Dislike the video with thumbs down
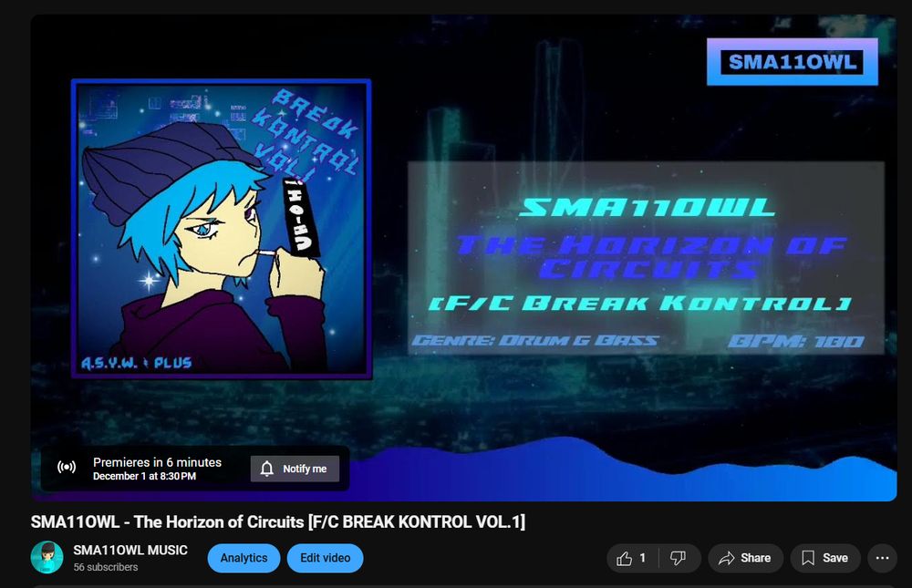Viewport: 912px width, 588px height. [679, 558]
